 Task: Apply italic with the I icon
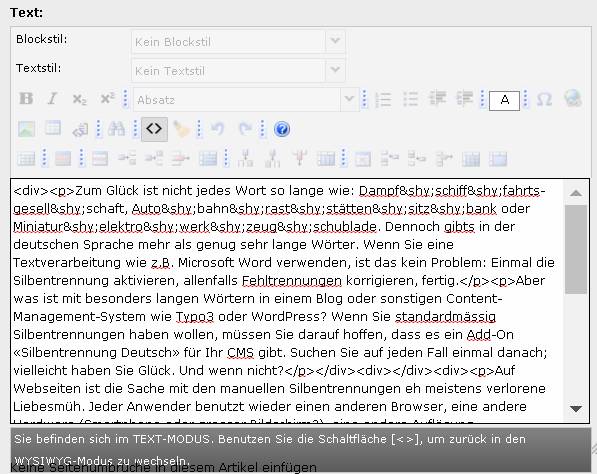[x=52, y=99]
